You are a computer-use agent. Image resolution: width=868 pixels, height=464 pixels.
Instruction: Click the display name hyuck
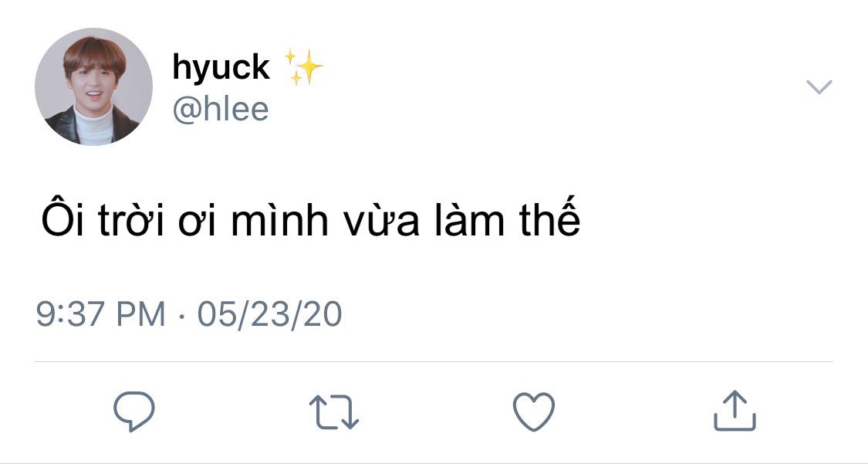pos(221,68)
